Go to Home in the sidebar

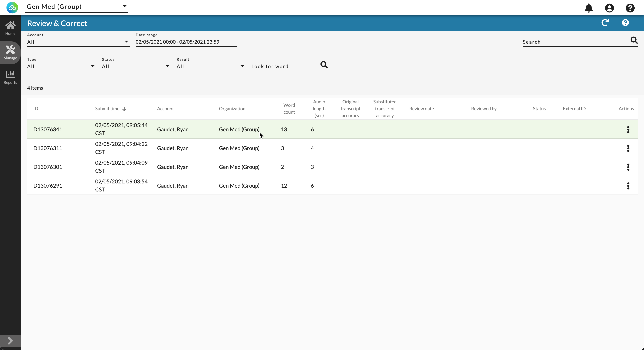tap(10, 28)
